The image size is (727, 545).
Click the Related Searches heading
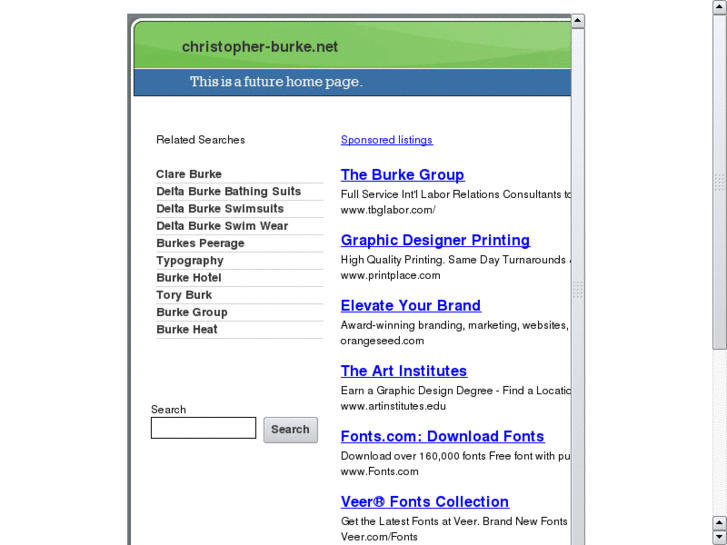click(200, 140)
